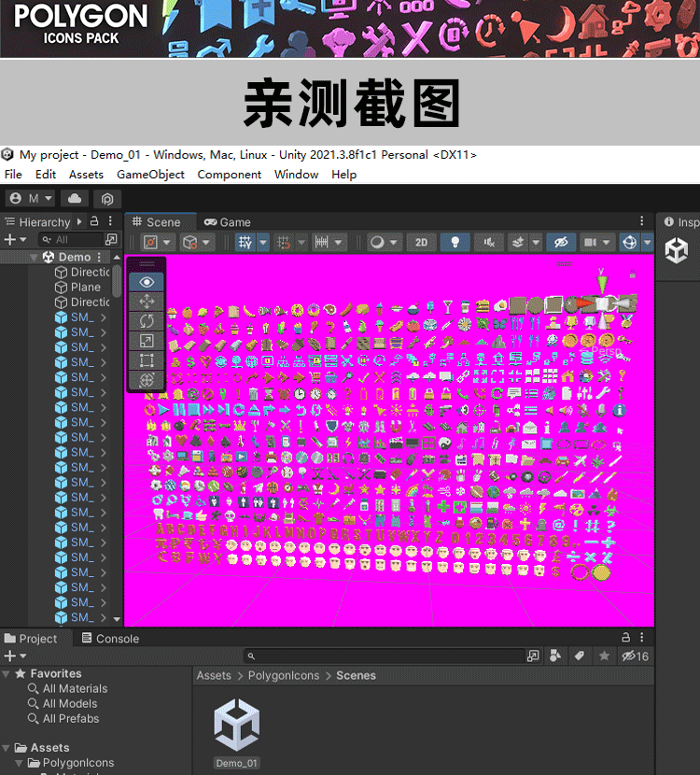The height and width of the screenshot is (775, 700).
Task: Click the cloud services icon
Action: (x=75, y=199)
